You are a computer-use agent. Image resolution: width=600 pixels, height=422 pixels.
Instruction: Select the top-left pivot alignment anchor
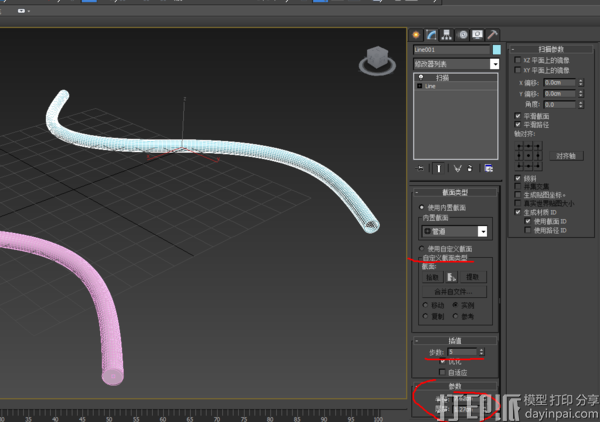pos(519,147)
